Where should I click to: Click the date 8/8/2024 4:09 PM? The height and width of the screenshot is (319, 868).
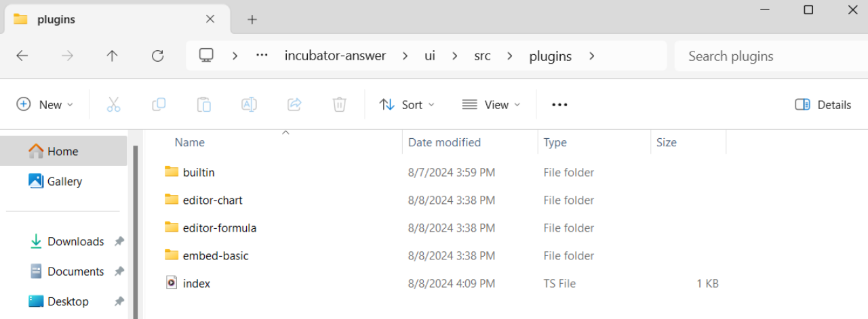coord(452,283)
